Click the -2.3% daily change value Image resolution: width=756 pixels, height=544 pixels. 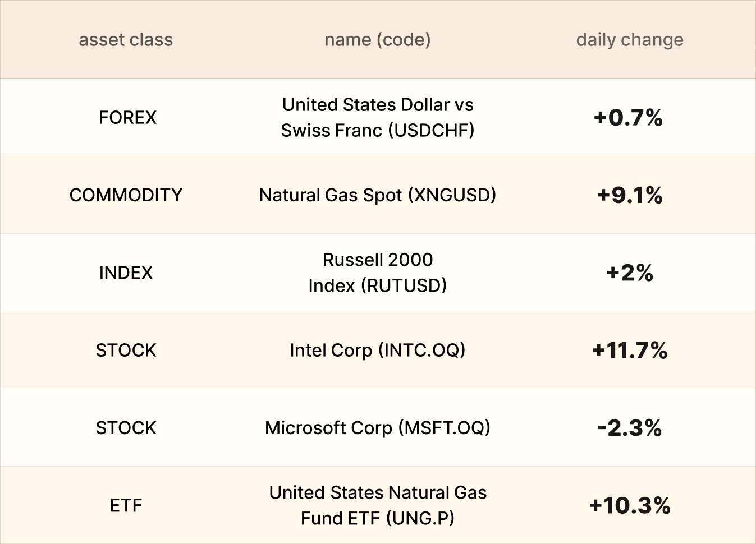[629, 428]
